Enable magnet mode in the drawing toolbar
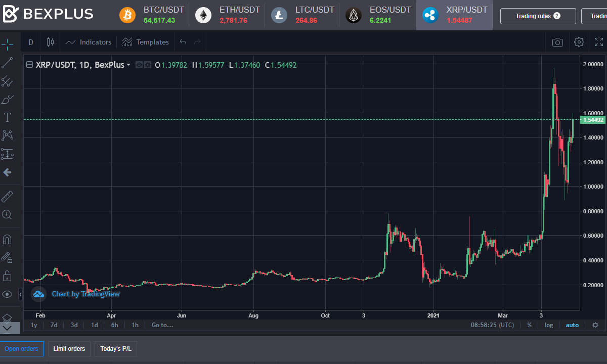This screenshot has height=364, width=607. (x=8, y=238)
